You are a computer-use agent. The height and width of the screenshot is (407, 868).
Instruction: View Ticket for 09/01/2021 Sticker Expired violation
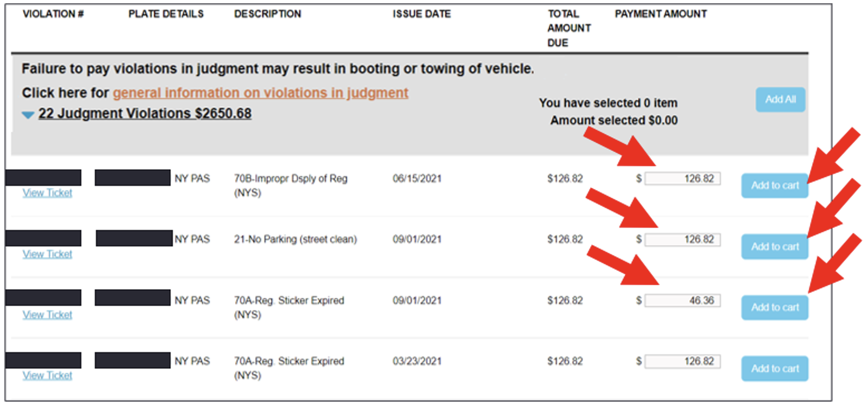pos(47,315)
